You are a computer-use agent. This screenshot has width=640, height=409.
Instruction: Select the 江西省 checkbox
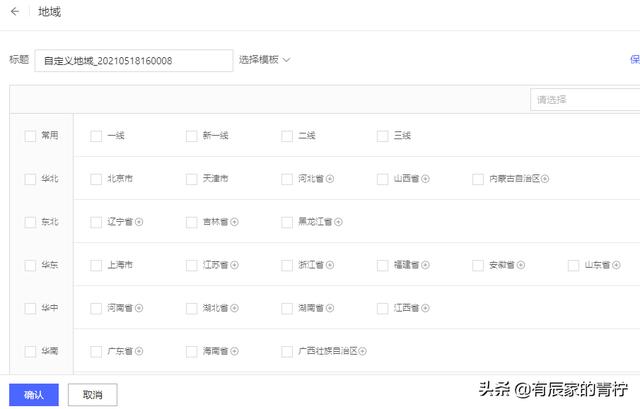coord(382,309)
